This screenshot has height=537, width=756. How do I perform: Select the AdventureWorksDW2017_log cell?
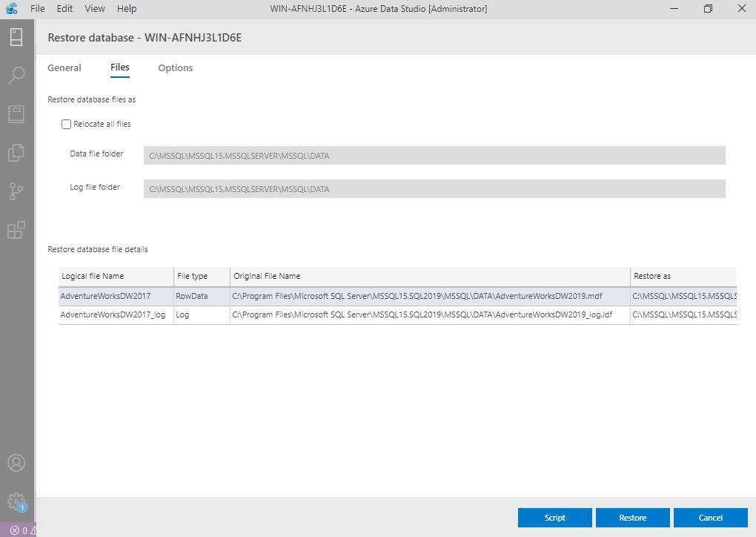pos(116,315)
